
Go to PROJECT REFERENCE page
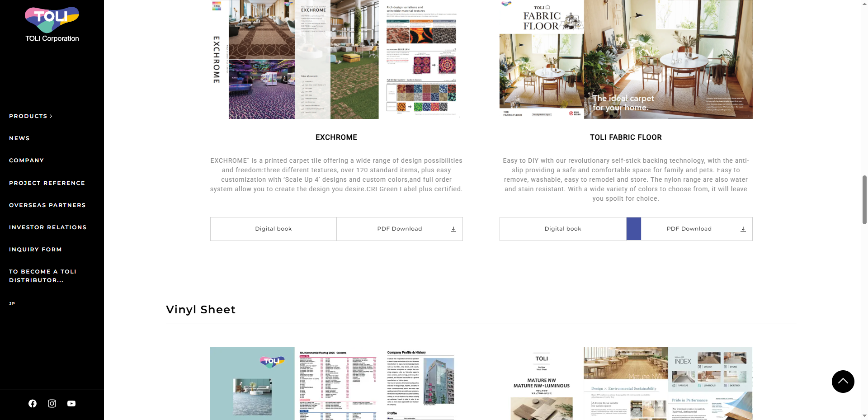(x=47, y=183)
